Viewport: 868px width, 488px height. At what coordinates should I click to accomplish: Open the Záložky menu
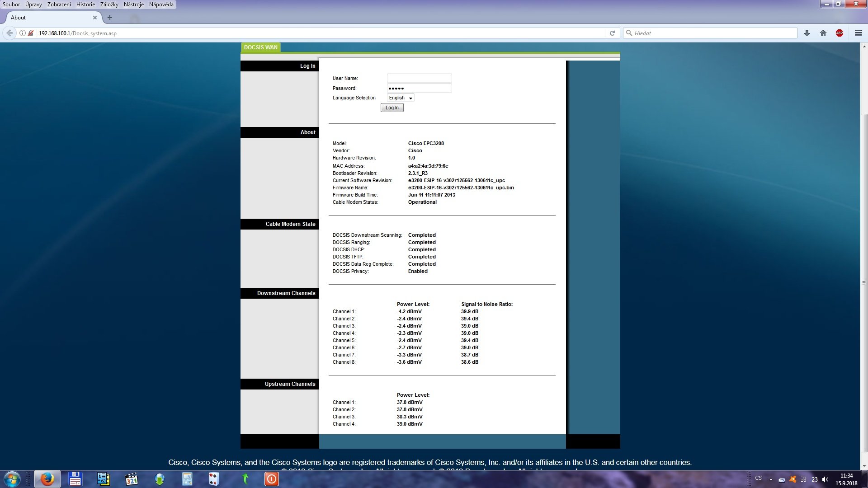coord(109,5)
